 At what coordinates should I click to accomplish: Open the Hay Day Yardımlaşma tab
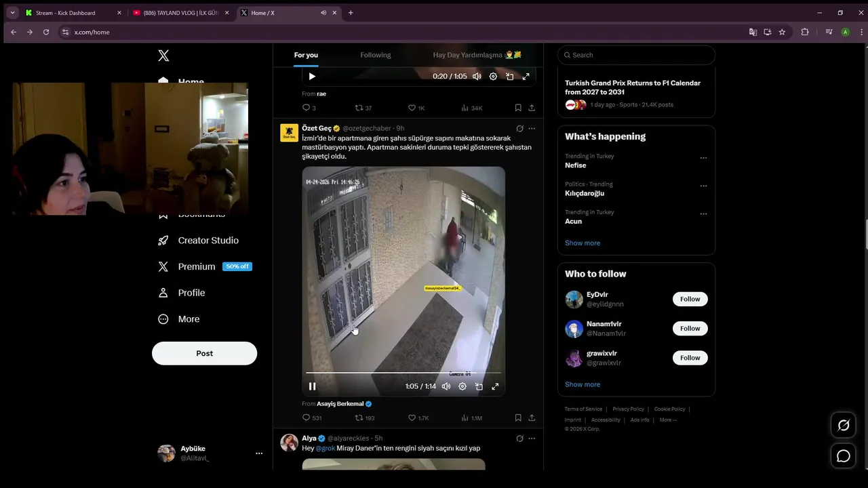[477, 55]
